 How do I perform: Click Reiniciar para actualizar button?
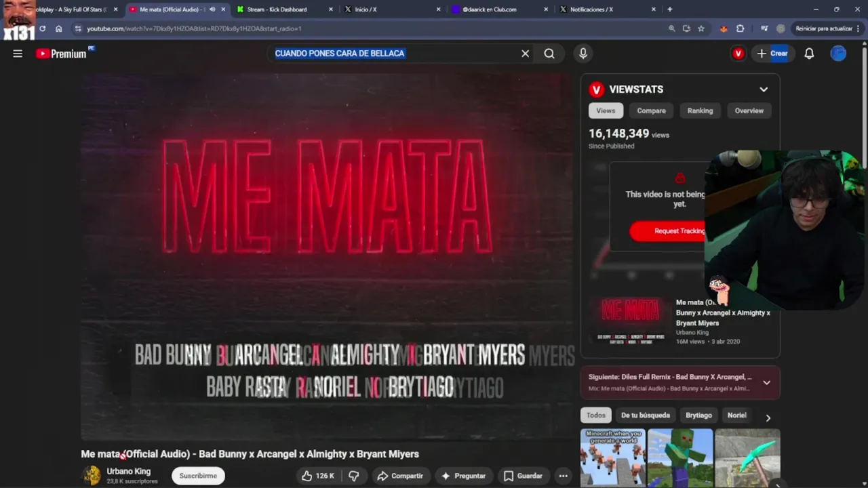point(823,28)
